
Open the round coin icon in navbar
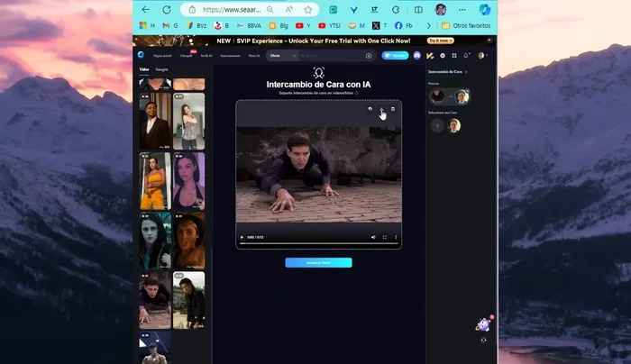pos(443,56)
